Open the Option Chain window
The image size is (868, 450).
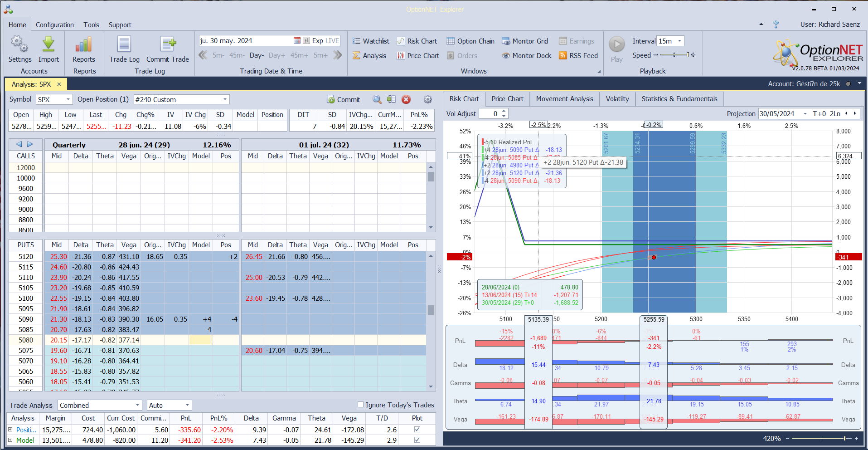[470, 41]
